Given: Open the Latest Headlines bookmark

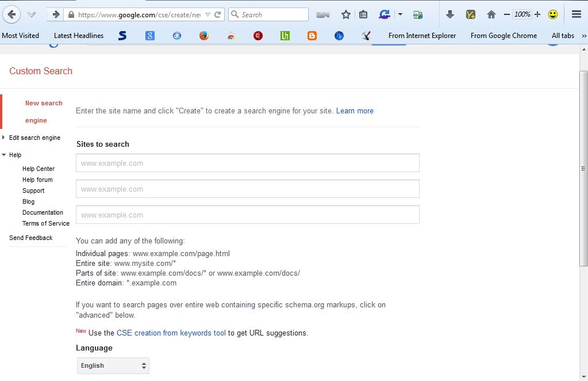Looking at the screenshot, I should coord(79,36).
